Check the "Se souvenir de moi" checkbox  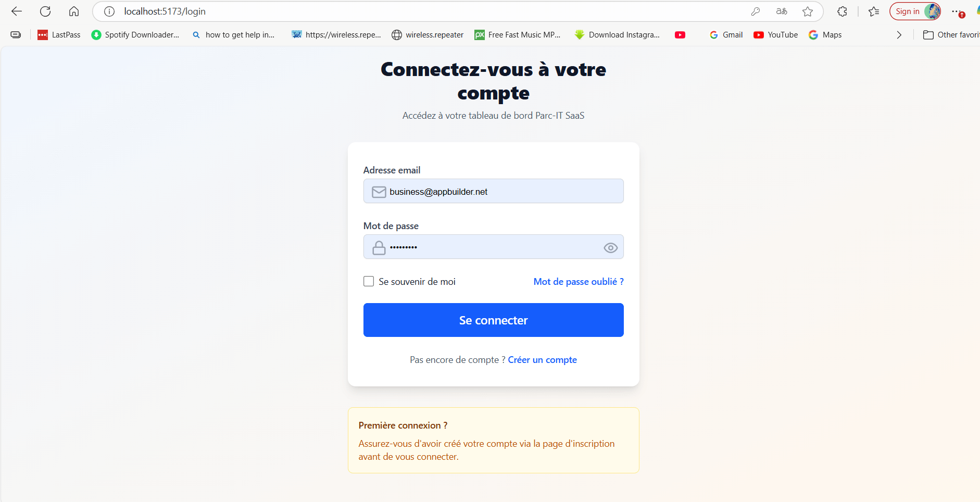tap(369, 282)
